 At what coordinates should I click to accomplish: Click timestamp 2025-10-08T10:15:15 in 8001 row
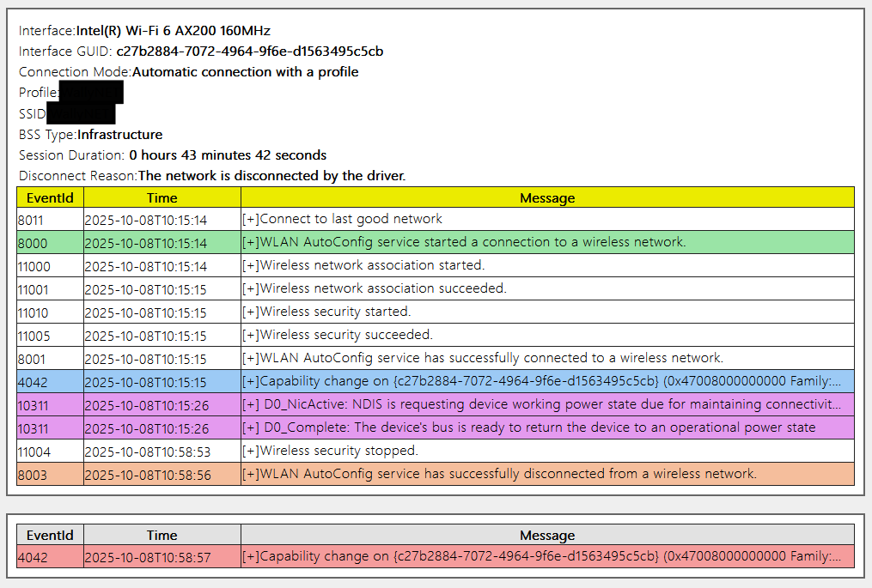[x=146, y=359]
